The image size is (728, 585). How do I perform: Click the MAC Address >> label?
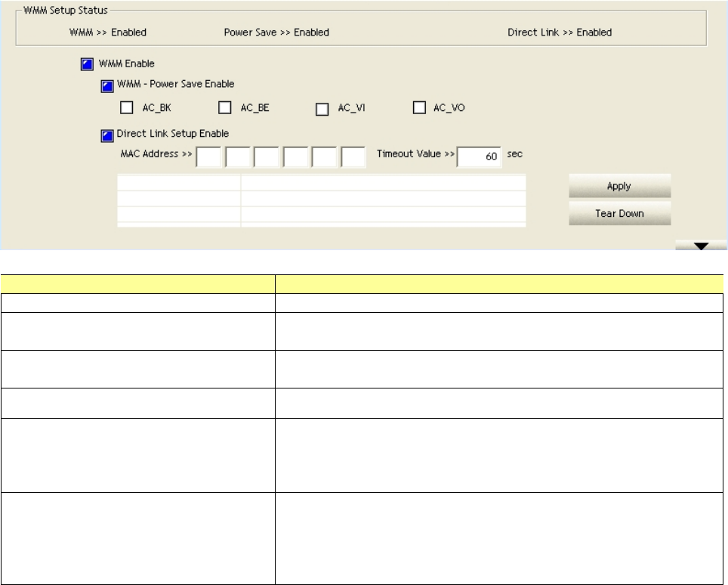tap(156, 153)
